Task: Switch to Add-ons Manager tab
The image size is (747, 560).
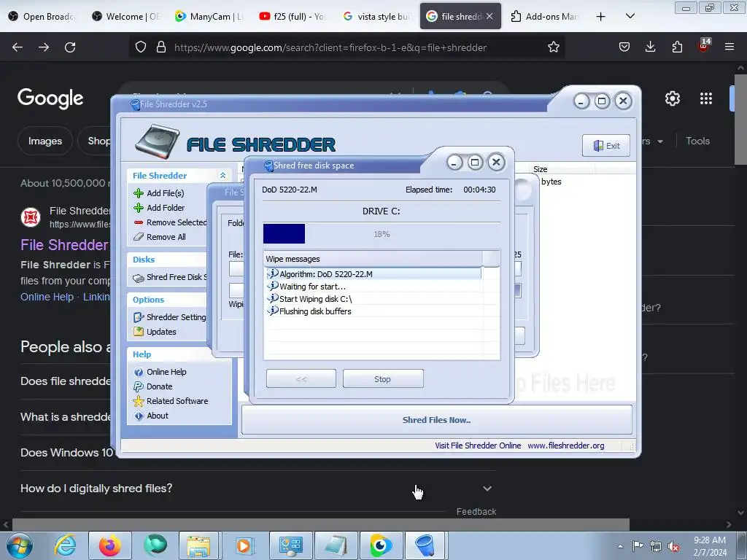Action: [x=544, y=16]
